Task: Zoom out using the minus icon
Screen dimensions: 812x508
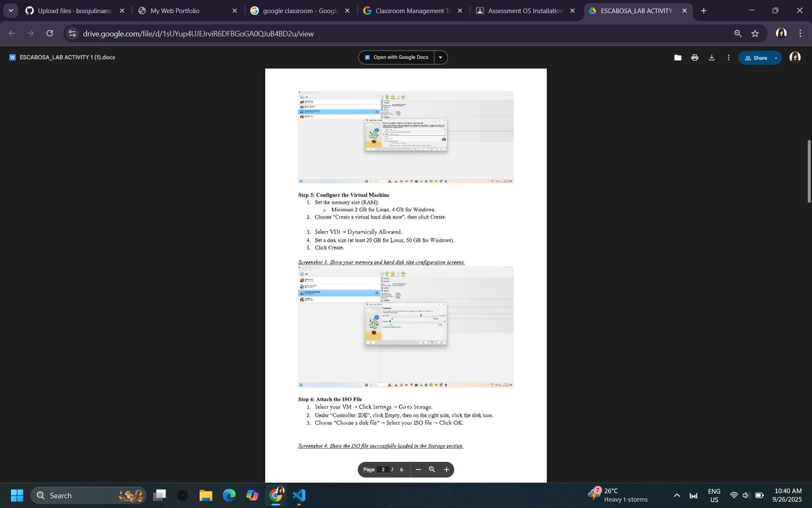Action: pos(418,469)
